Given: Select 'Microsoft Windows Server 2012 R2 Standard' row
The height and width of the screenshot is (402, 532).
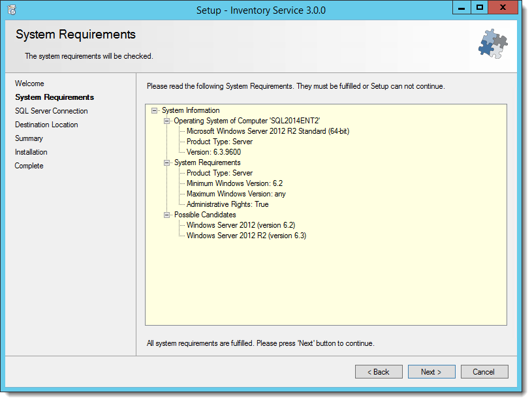Looking at the screenshot, I should point(268,131).
